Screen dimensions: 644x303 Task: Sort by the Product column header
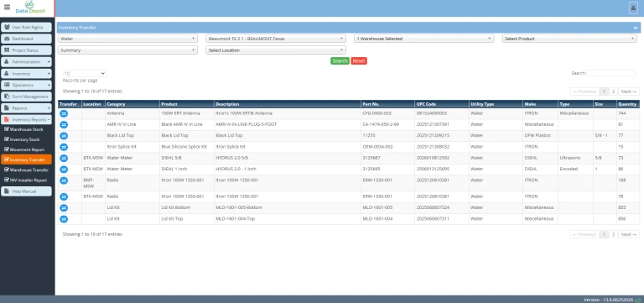(187, 104)
